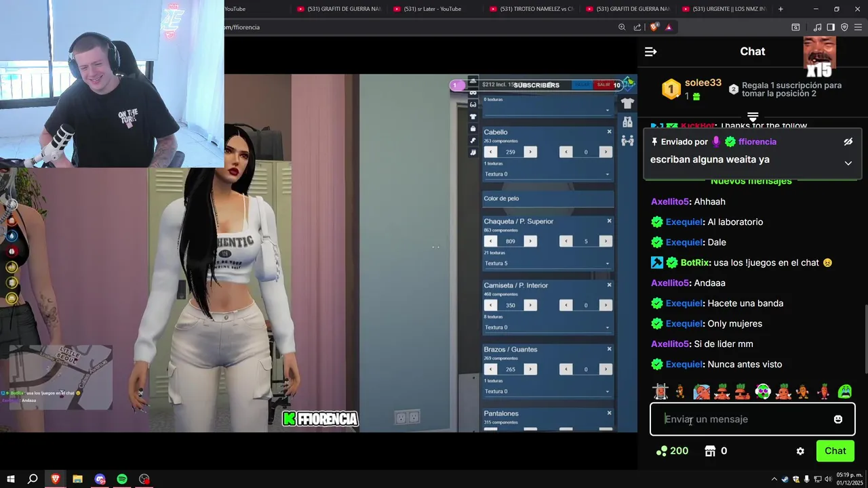Decrease the Cabello component value 259
Screen dimensions: 868x488
(490, 152)
